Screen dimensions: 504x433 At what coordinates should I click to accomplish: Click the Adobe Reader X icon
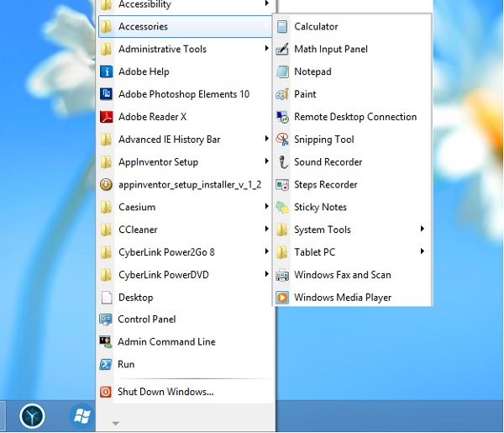click(x=106, y=117)
